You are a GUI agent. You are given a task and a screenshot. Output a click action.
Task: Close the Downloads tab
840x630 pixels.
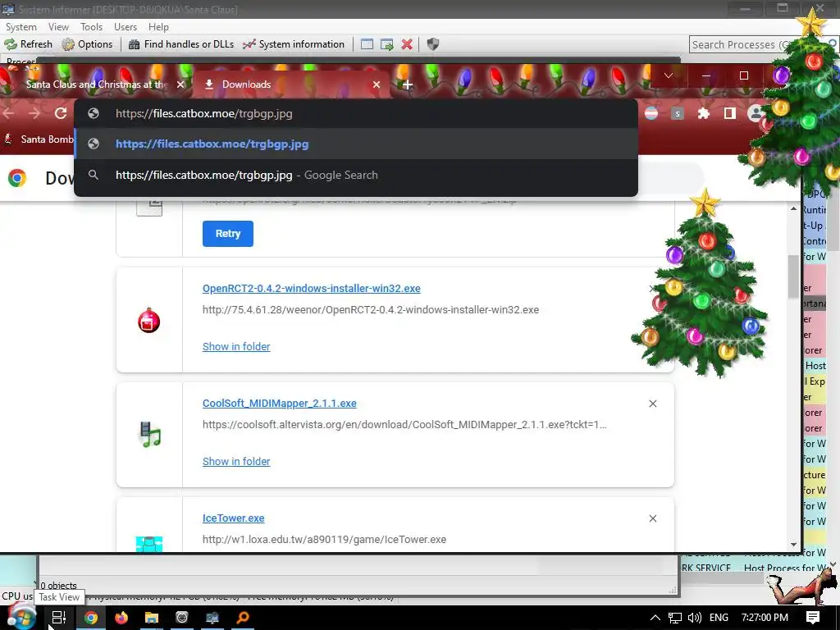377,84
